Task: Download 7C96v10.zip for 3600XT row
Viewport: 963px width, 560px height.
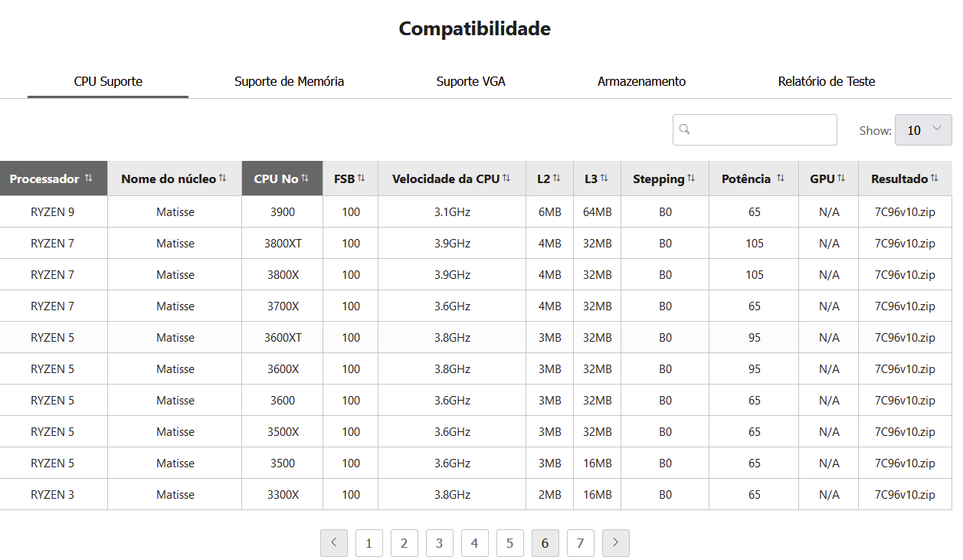Action: click(905, 338)
